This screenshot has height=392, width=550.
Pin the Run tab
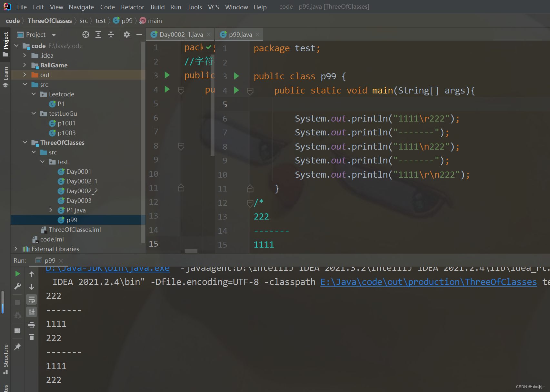[18, 347]
